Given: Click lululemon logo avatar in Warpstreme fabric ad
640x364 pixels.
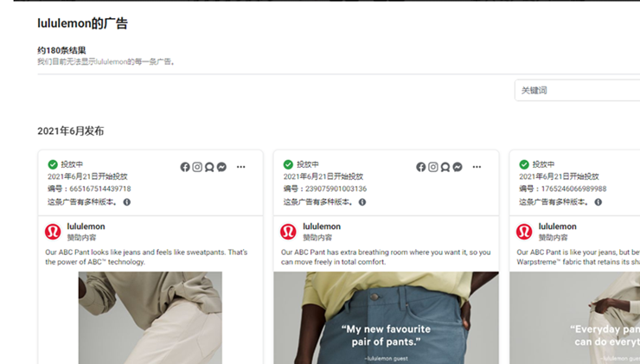Looking at the screenshot, I should [524, 232].
